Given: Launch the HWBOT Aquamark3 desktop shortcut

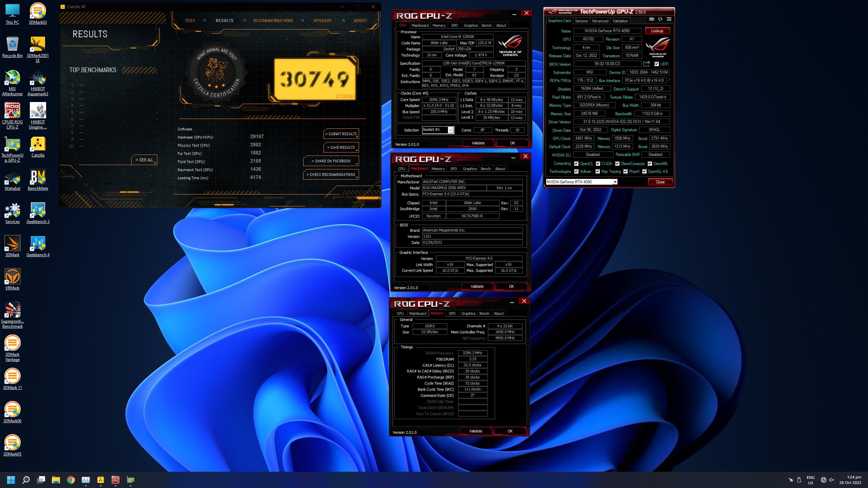Looking at the screenshot, I should click(x=38, y=83).
